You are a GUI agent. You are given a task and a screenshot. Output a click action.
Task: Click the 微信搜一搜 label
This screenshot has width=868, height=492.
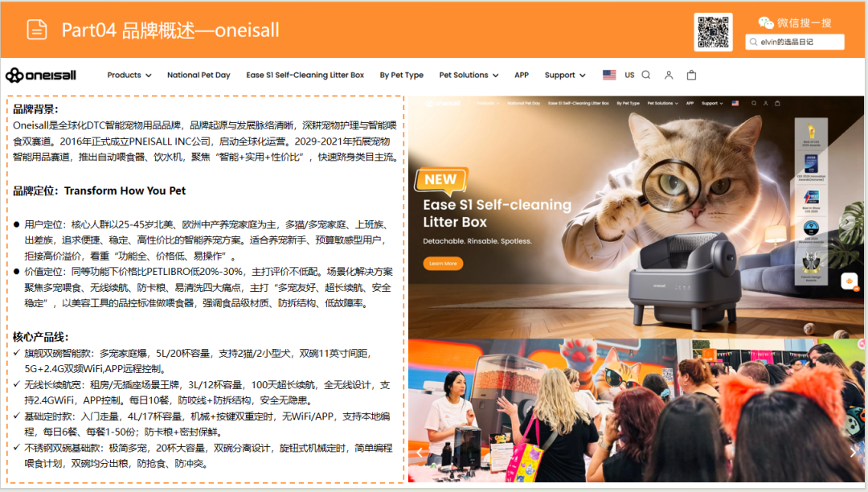point(804,23)
